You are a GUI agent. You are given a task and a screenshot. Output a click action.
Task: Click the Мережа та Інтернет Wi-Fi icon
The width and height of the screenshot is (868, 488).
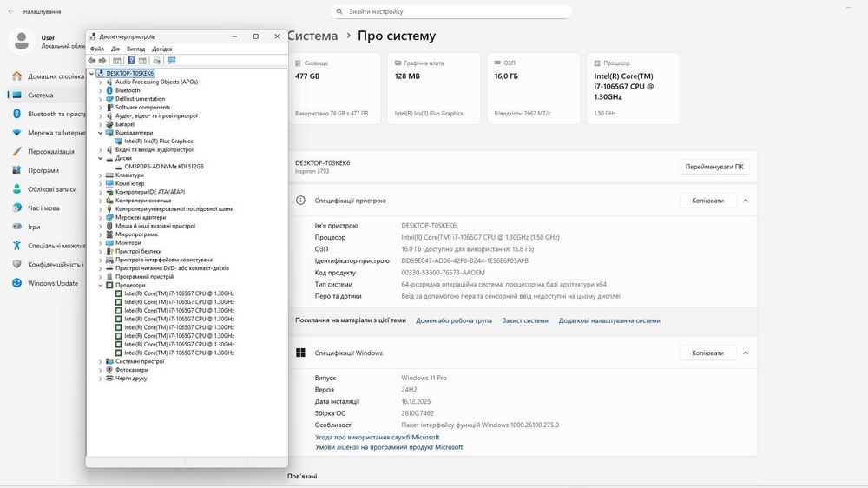(x=17, y=132)
